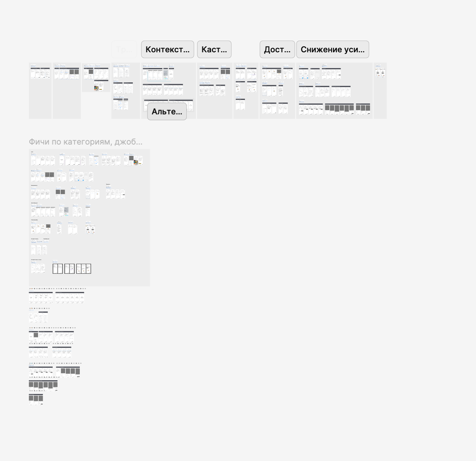Select the faded "Тр..." section label
This screenshot has width=476, height=461.
point(124,50)
